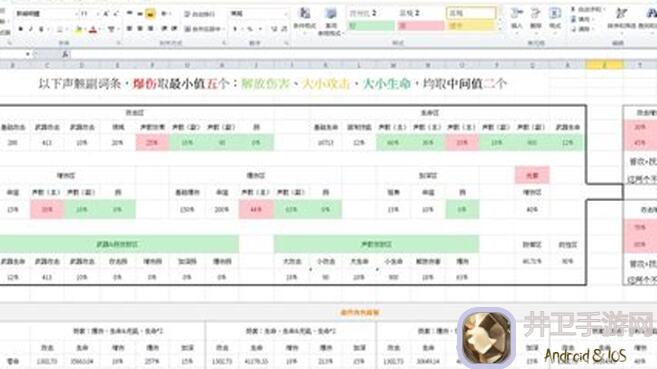Toggle wrap text 自动换行
Viewport: 657px width, 369px height.
click(x=200, y=14)
